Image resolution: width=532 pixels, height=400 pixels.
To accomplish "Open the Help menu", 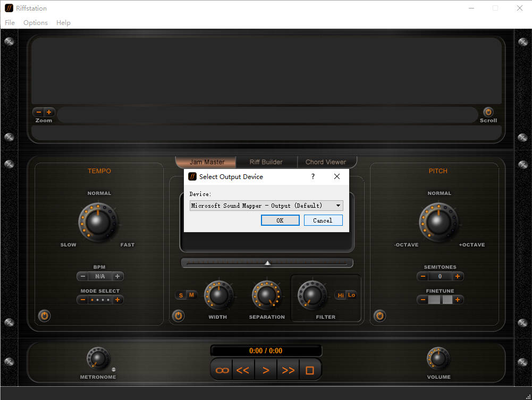I will click(63, 23).
